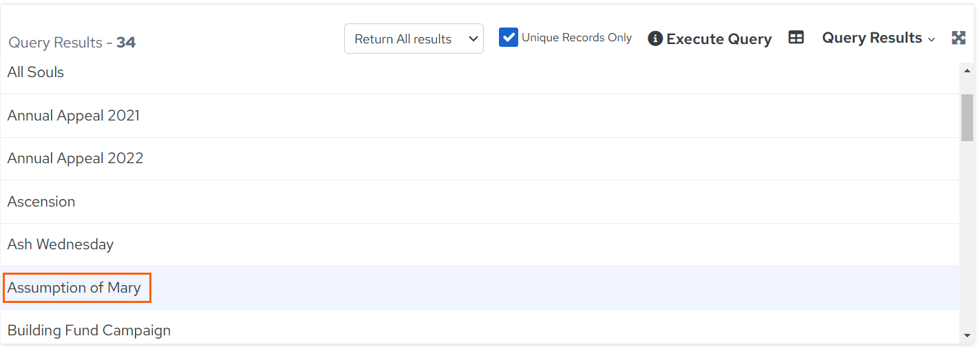The height and width of the screenshot is (347, 980).
Task: Click the Query Results count label
Action: [72, 43]
